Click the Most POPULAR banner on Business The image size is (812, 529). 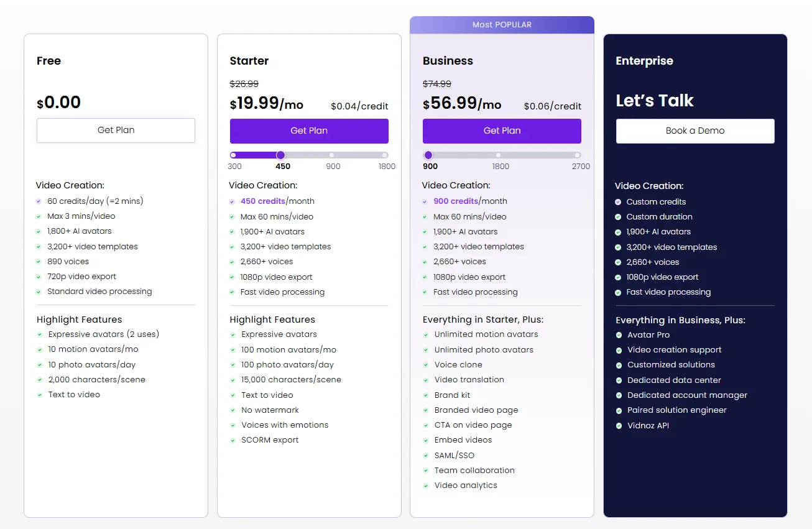502,25
